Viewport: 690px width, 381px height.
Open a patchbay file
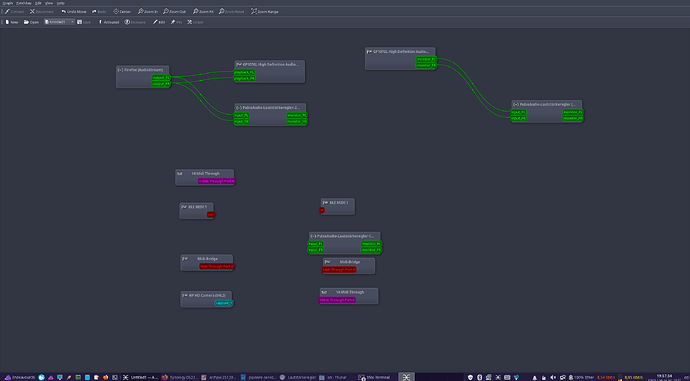tap(31, 22)
